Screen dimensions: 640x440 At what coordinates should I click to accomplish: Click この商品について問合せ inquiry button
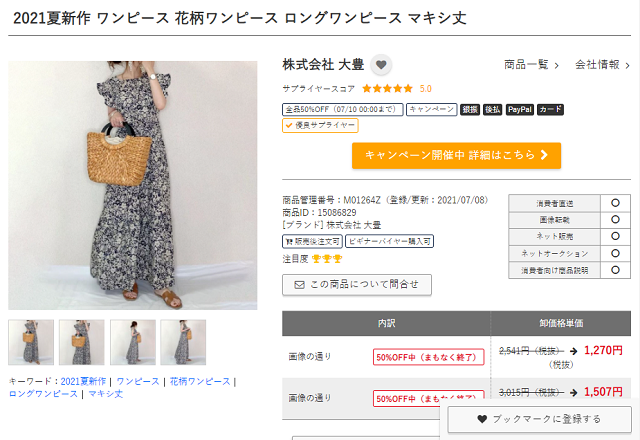pyautogui.click(x=357, y=284)
